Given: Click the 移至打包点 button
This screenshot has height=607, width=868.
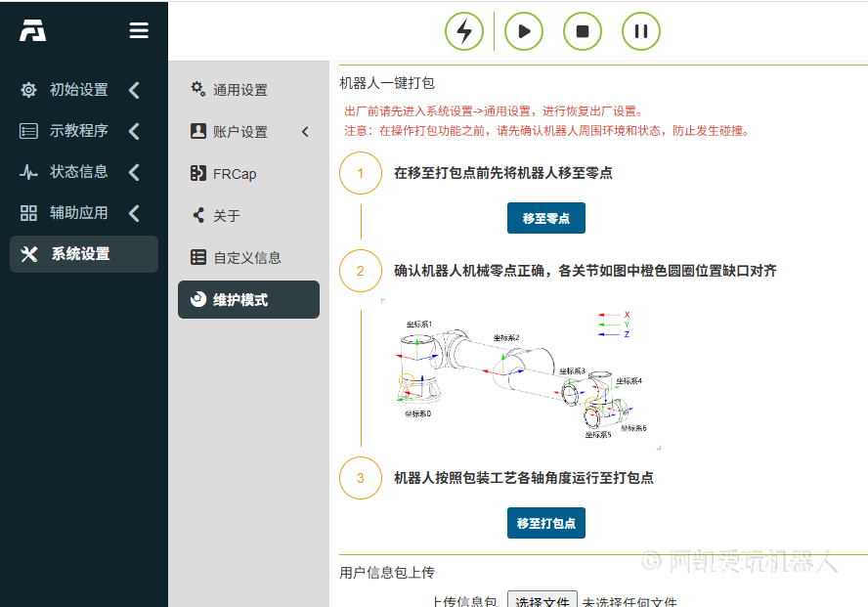Looking at the screenshot, I should click(545, 523).
